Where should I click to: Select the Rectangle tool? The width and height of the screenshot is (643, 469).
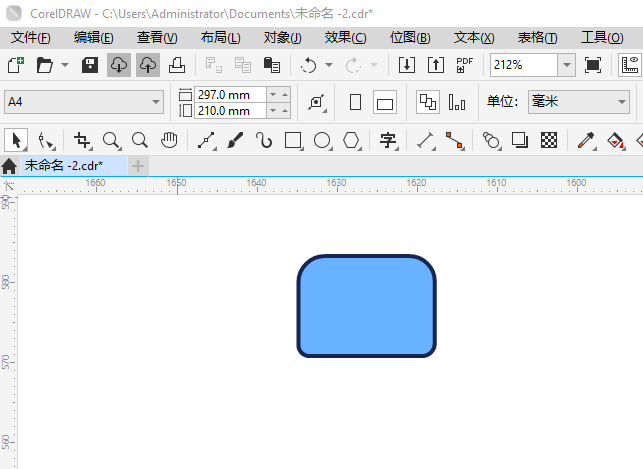[293, 140]
